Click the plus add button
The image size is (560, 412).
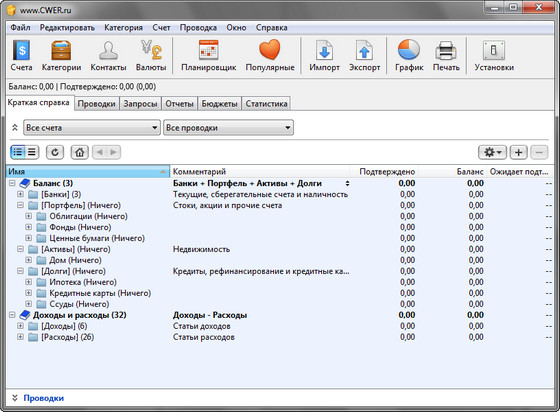pos(519,152)
